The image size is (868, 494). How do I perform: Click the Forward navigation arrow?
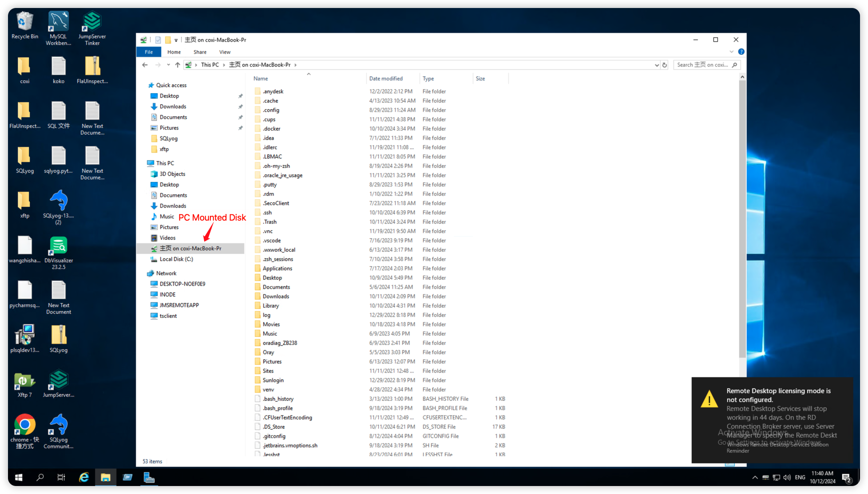tap(158, 65)
